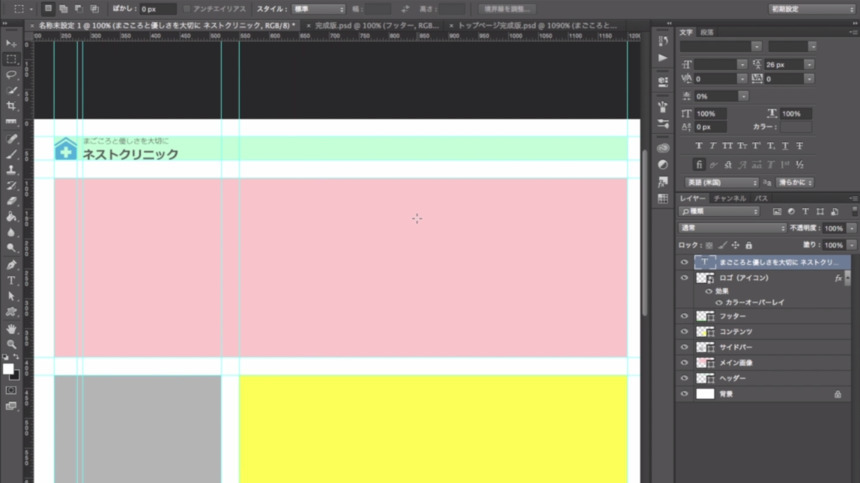Open the Swatches grid panel icon

(x=663, y=198)
